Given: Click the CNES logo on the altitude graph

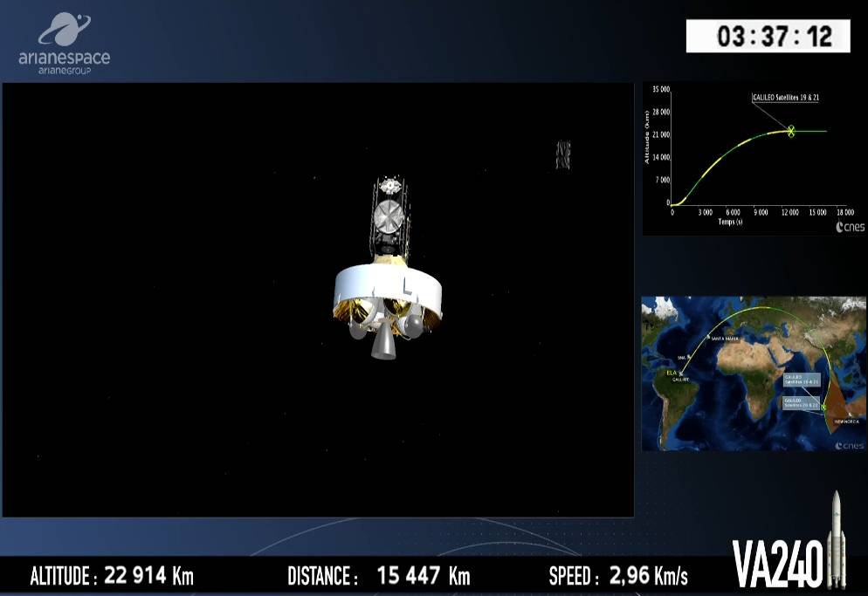Looking at the screenshot, I should pyautogui.click(x=850, y=227).
